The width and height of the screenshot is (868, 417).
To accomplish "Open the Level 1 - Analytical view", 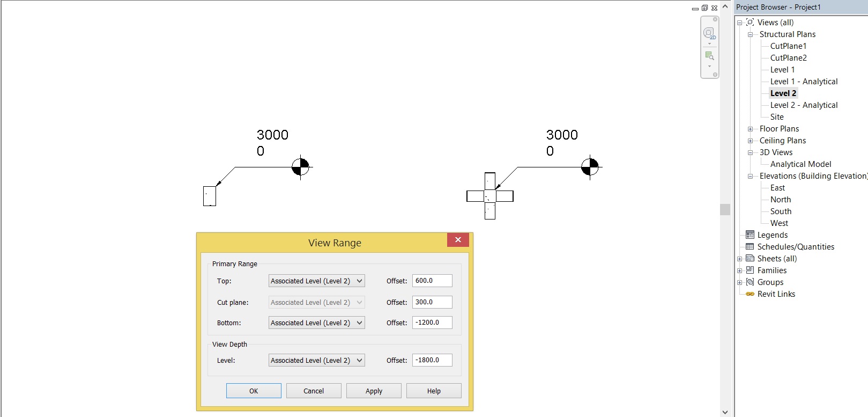I will coord(804,82).
